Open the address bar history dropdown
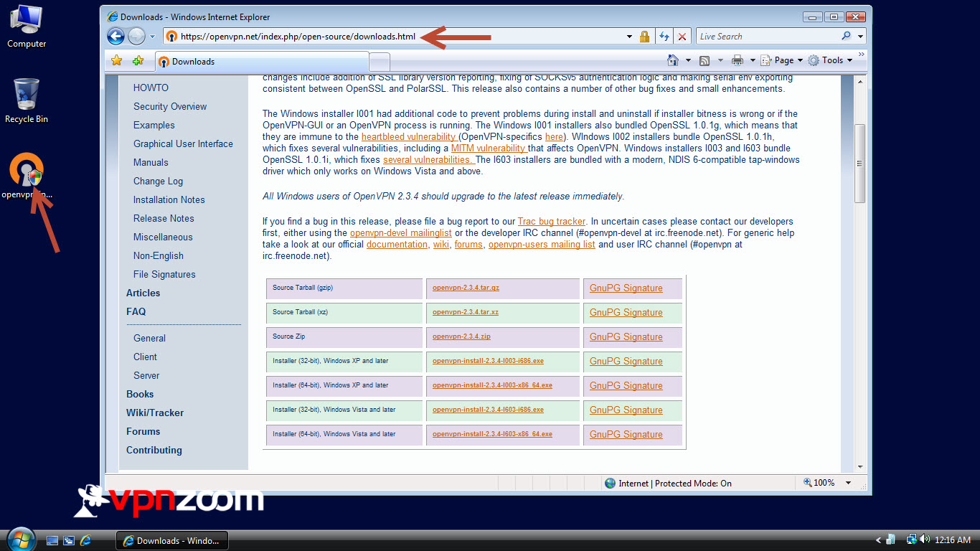 pos(629,37)
